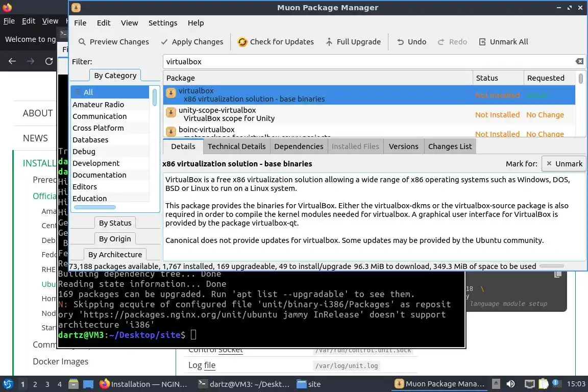The width and height of the screenshot is (588, 392).
Task: Select the Cross Platform category
Action: pyautogui.click(x=110, y=128)
